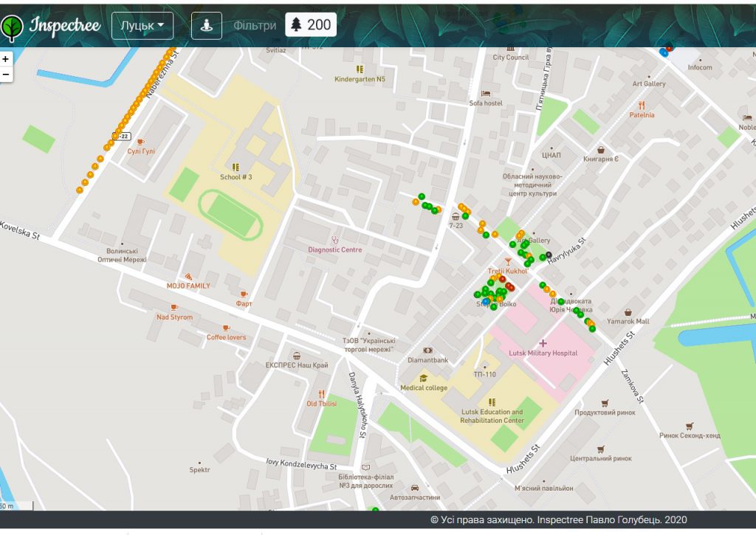Click the locate-me person icon button

click(207, 25)
